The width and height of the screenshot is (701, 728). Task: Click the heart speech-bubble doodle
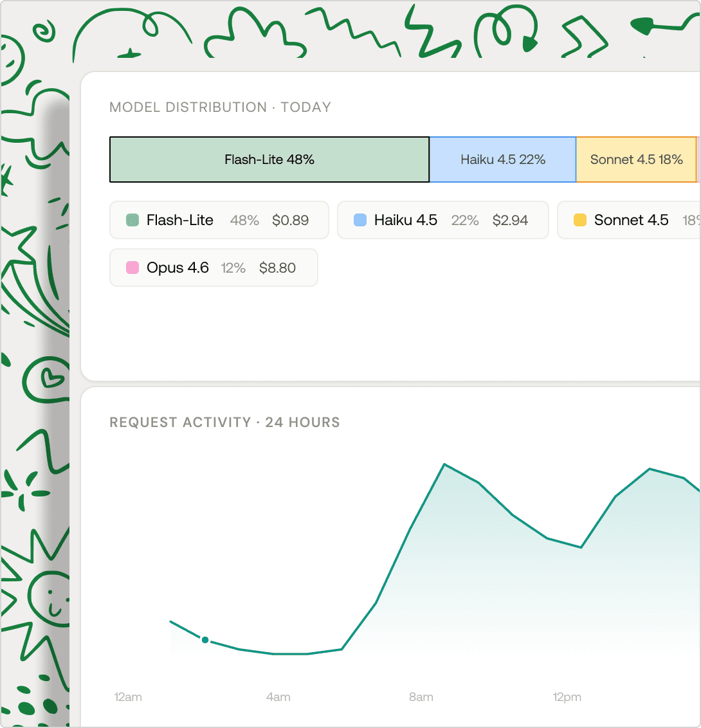click(46, 379)
